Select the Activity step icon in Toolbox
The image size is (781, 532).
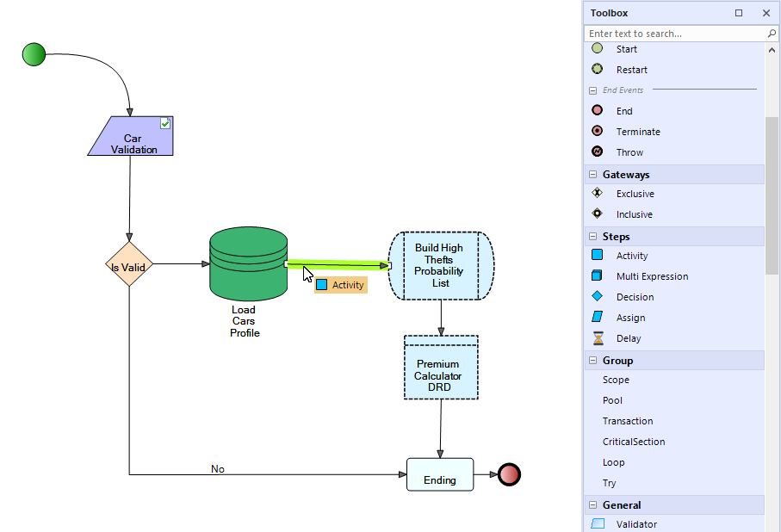pos(598,255)
